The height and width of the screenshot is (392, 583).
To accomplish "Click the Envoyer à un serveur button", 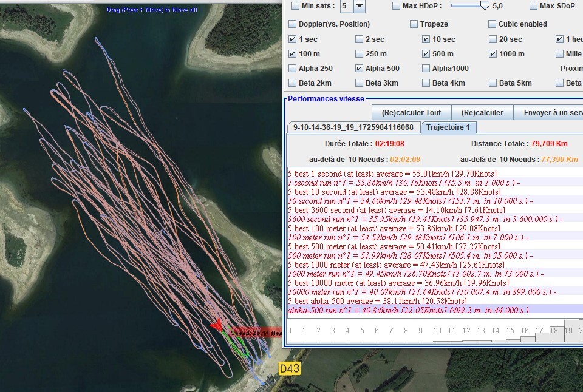I will [x=548, y=113].
